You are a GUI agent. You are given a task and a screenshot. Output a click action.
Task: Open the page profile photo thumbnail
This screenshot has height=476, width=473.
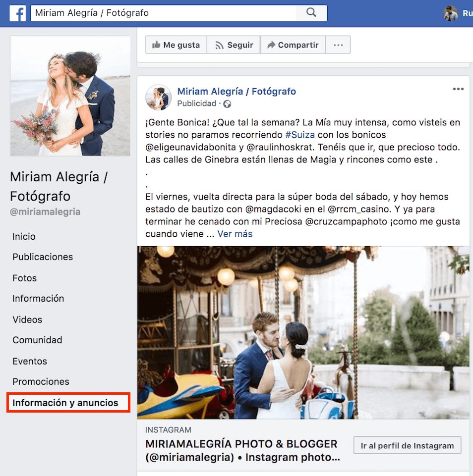point(70,96)
